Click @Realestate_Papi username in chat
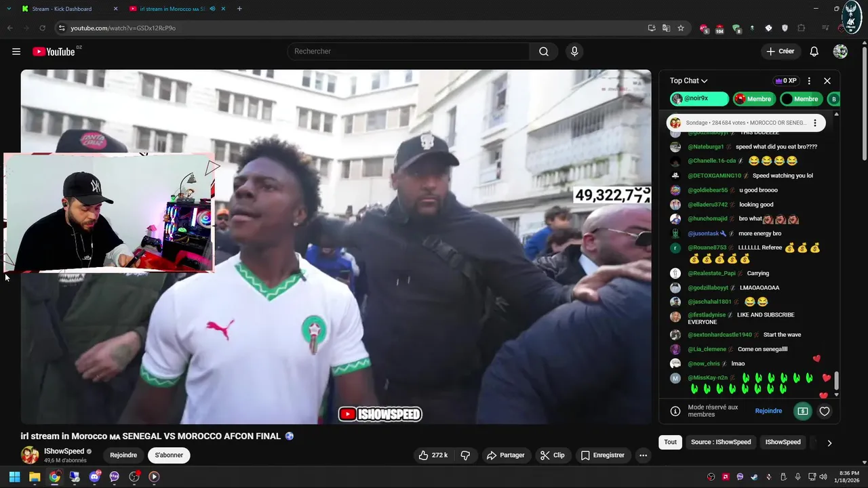 click(712, 273)
